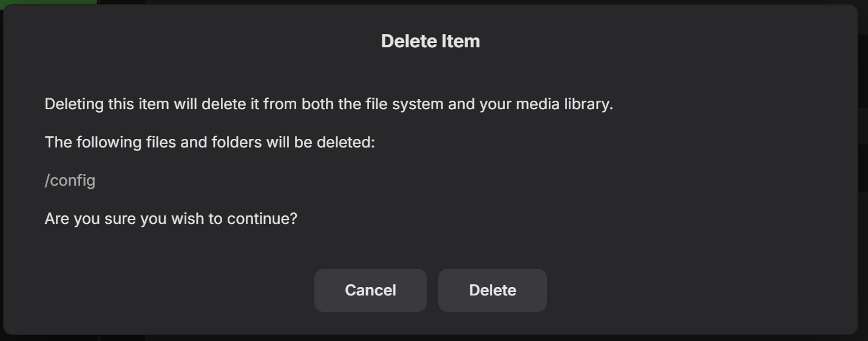The height and width of the screenshot is (341, 868).
Task: Confirm removal with the Delete button
Action: [x=492, y=290]
